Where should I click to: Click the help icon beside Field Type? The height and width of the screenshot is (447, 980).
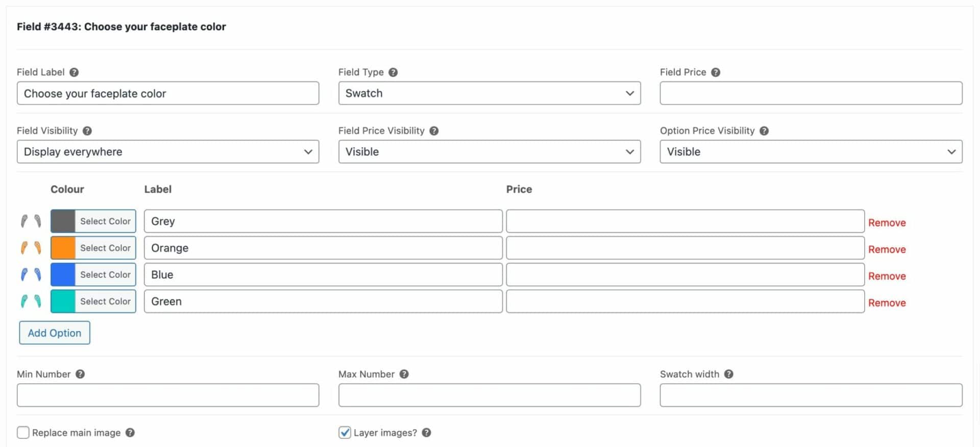coord(393,72)
